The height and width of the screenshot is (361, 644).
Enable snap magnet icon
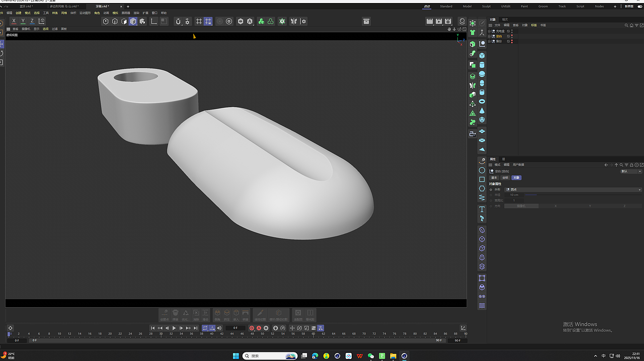coord(178,21)
